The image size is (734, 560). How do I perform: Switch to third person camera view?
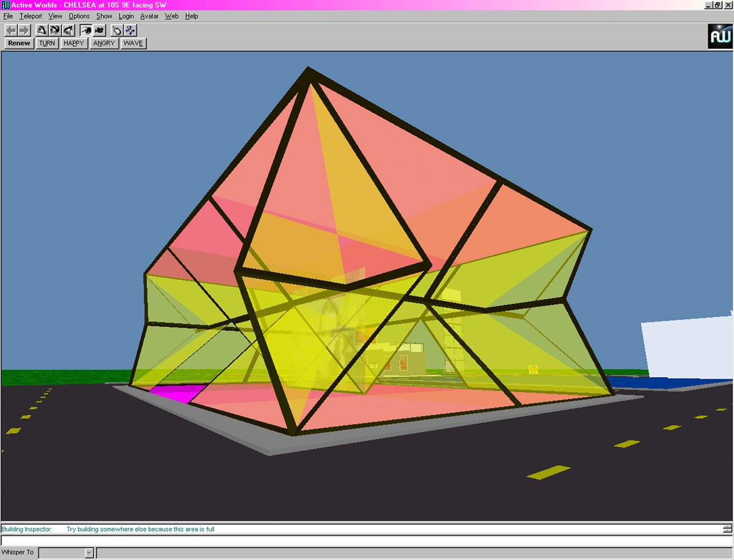tap(100, 30)
